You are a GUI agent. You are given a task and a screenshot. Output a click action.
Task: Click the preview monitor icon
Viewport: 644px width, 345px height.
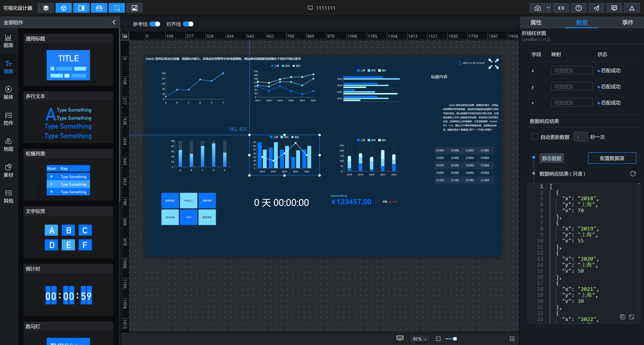click(614, 8)
